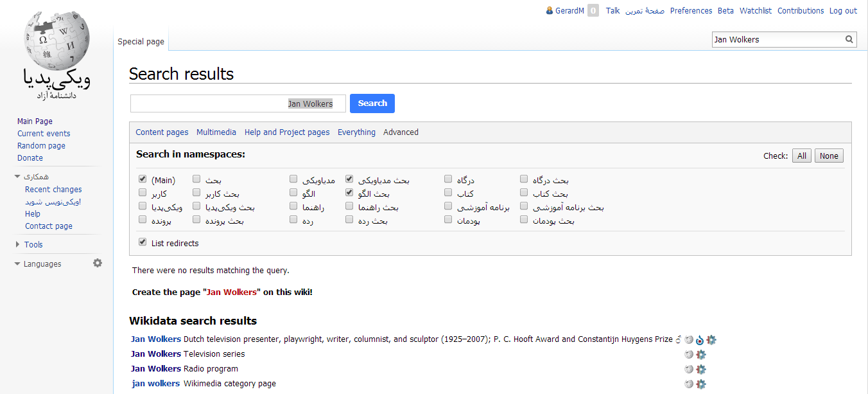Click the None namespace check button
Viewport: 868px width, 394px height.
tap(829, 156)
